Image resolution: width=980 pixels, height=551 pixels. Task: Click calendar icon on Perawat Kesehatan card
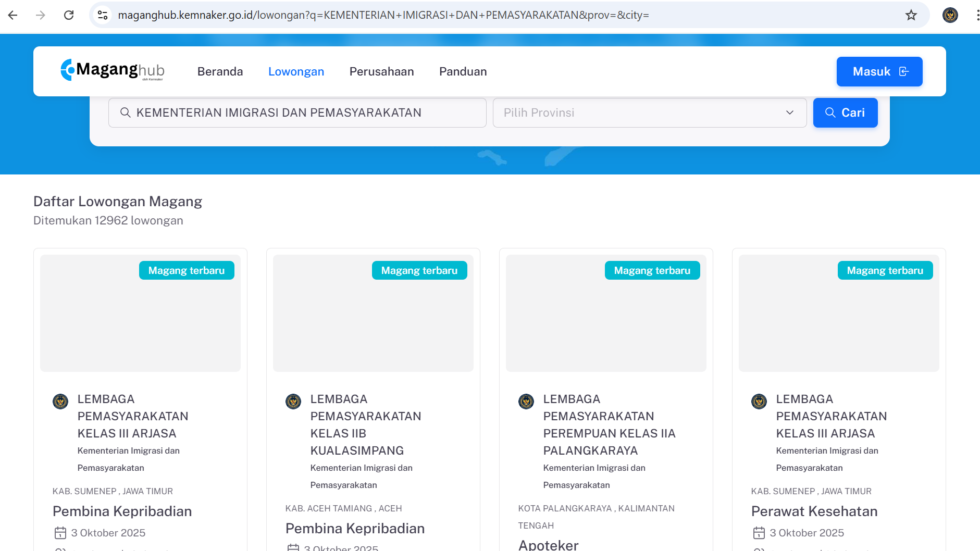(x=759, y=533)
